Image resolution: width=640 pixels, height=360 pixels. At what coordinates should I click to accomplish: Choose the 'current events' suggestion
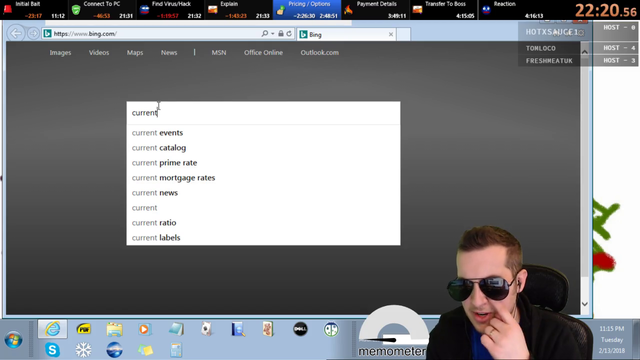tap(263, 133)
